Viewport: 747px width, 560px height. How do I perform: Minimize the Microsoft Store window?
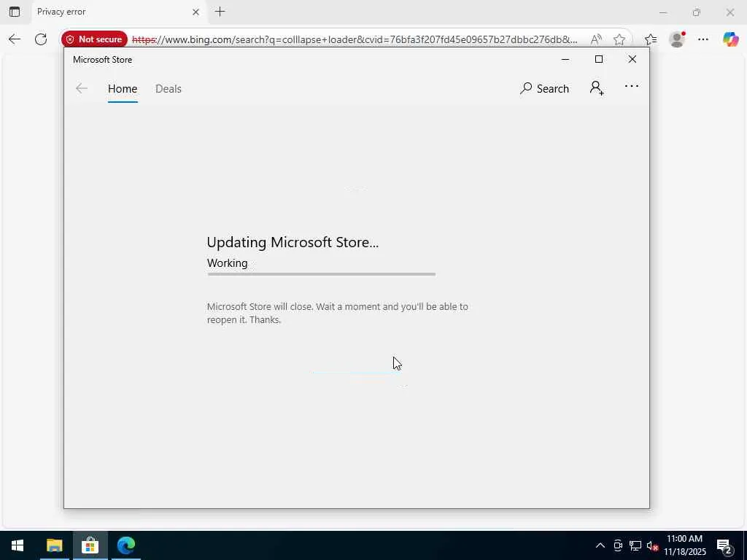(565, 60)
